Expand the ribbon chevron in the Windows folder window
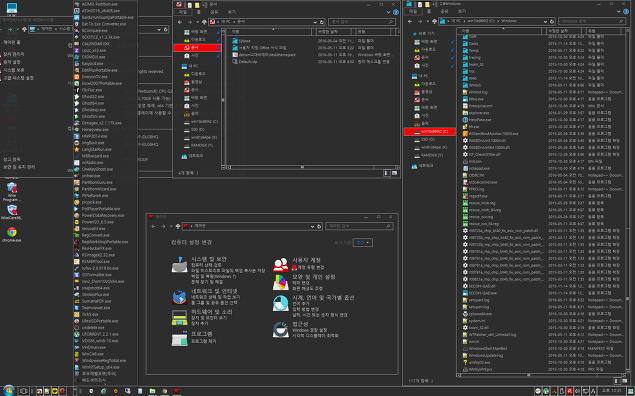635x396 pixels. pyautogui.click(x=618, y=12)
